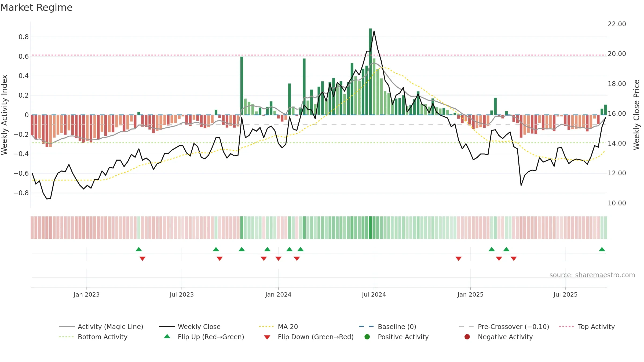Click the Weekly Close line's highest peak
This screenshot has height=362, width=644.
[x=374, y=31]
